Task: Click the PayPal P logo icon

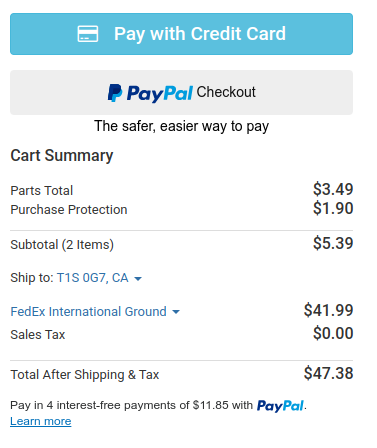Action: [x=115, y=93]
